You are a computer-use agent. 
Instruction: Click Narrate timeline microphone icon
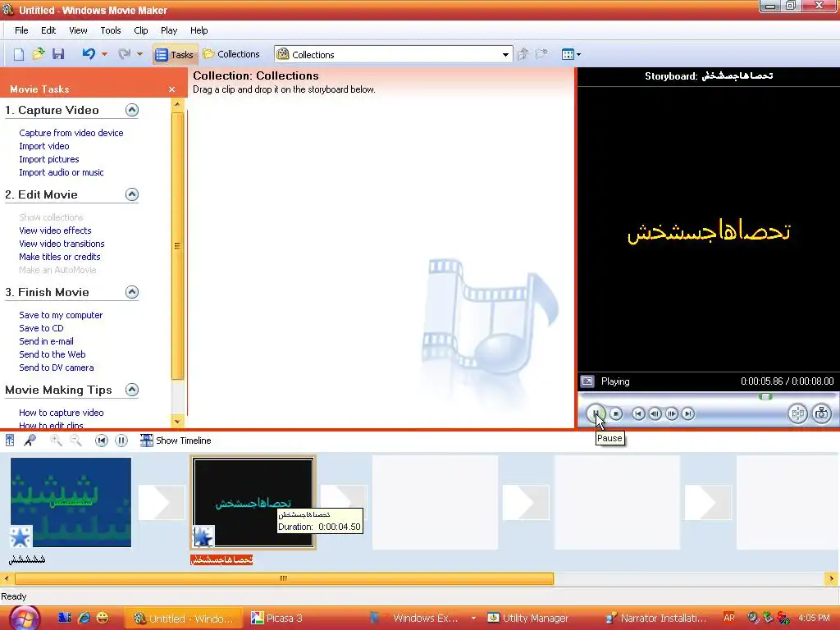30,441
